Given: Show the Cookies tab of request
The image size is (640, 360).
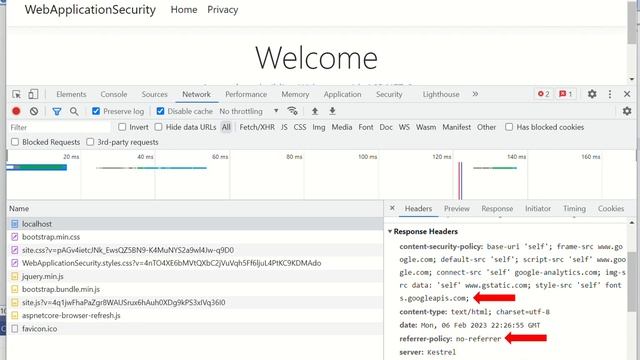Looking at the screenshot, I should click(x=611, y=209).
